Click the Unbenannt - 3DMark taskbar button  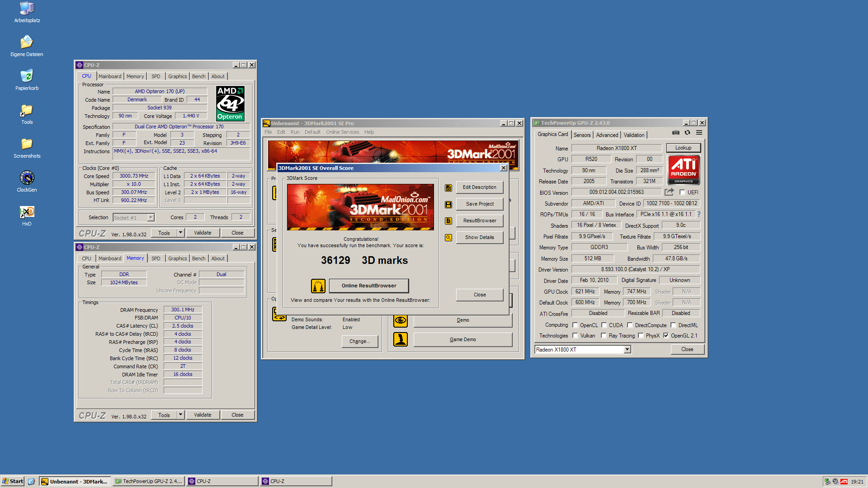click(x=74, y=481)
